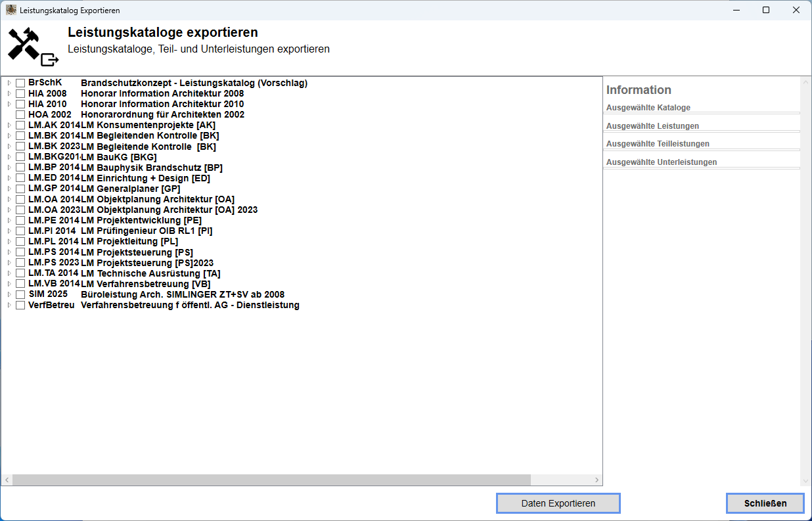Image resolution: width=812 pixels, height=521 pixels.
Task: Expand the VerfBetreu catalog entry
Action: [x=9, y=305]
